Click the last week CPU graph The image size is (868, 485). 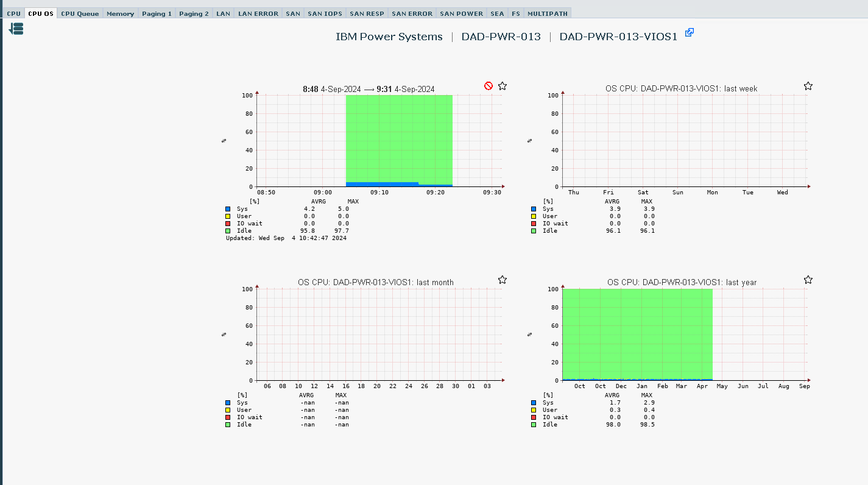coord(685,141)
